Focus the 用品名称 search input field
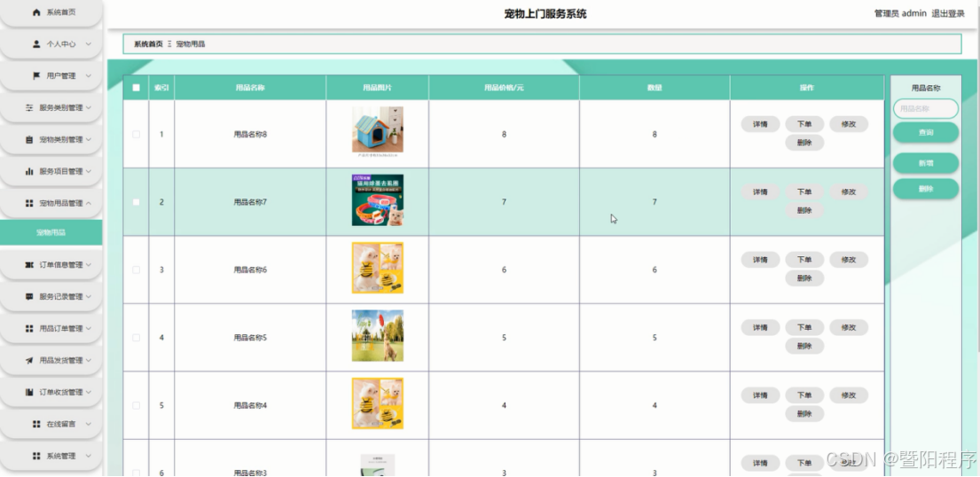 (x=926, y=109)
